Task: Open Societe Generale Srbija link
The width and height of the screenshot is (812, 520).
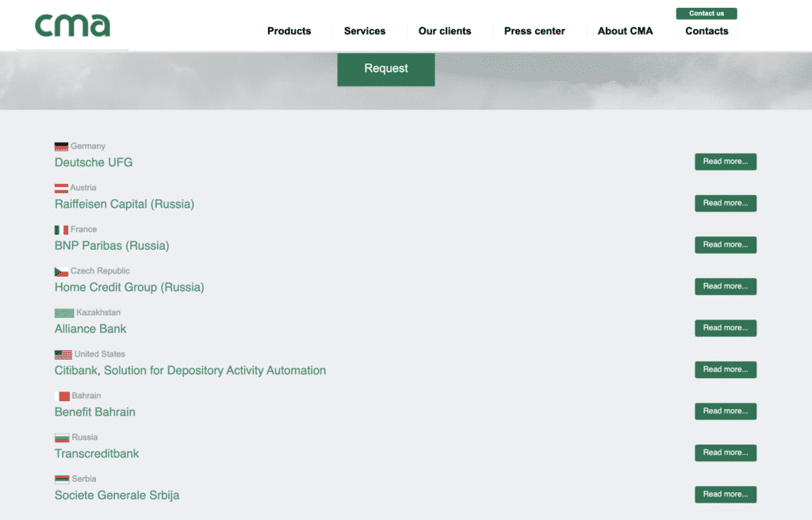Action: click(x=117, y=495)
